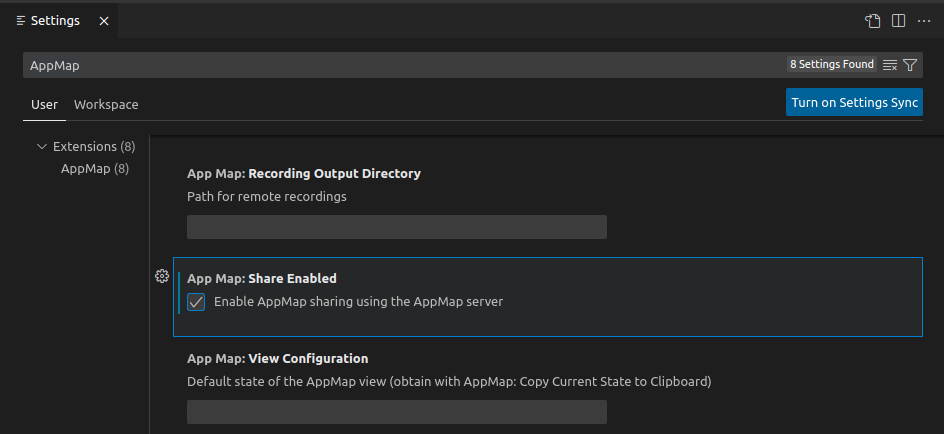Open the settings filter funnel

[x=910, y=65]
